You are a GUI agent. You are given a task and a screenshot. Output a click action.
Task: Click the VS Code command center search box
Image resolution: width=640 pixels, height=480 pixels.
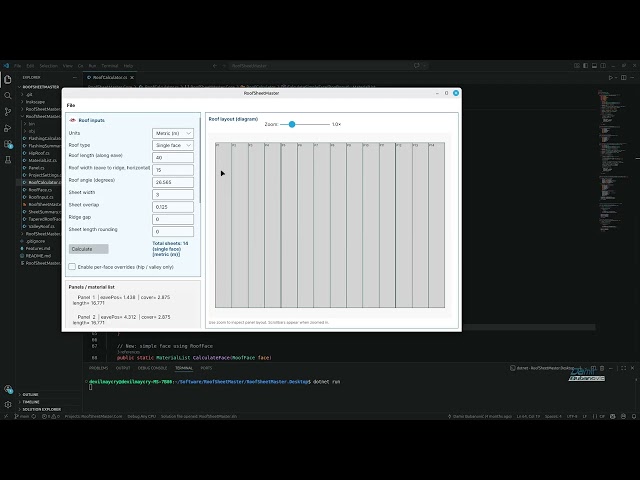pyautogui.click(x=318, y=66)
